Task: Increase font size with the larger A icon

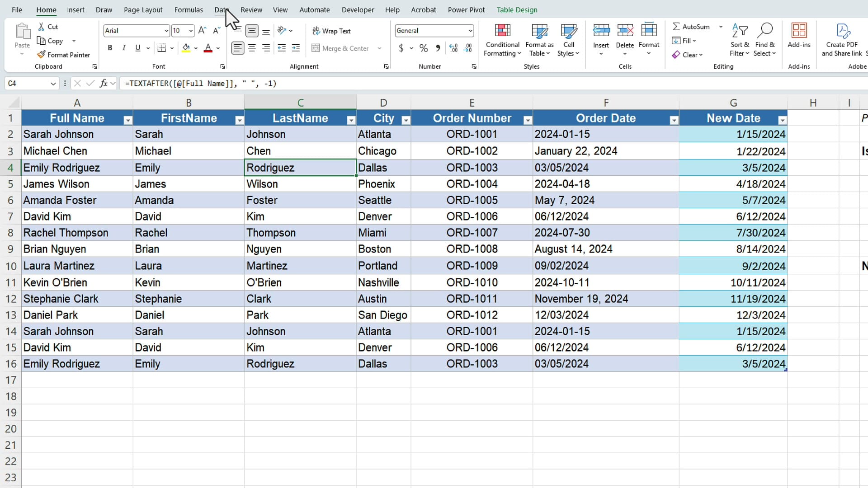Action: (x=202, y=30)
